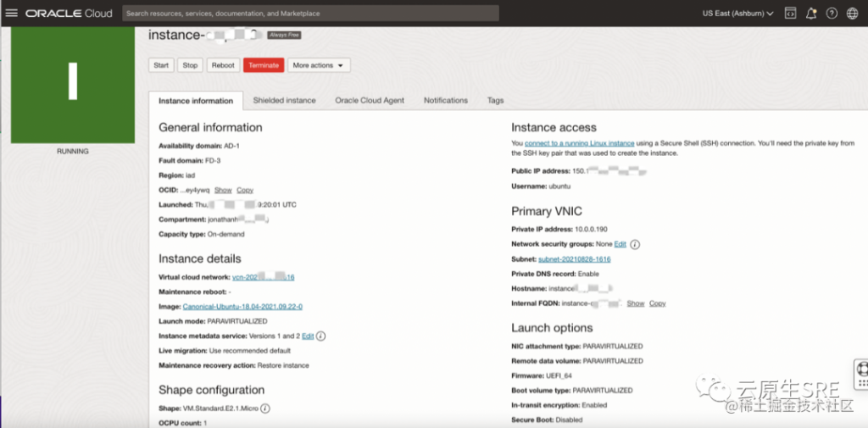Show the full OCID
868x428 pixels.
223,190
